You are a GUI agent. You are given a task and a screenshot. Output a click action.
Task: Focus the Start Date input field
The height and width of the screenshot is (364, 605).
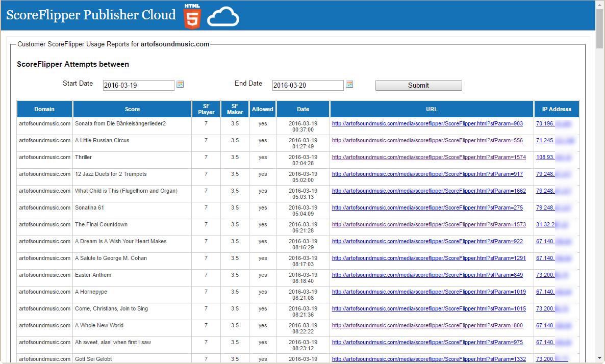[139, 85]
